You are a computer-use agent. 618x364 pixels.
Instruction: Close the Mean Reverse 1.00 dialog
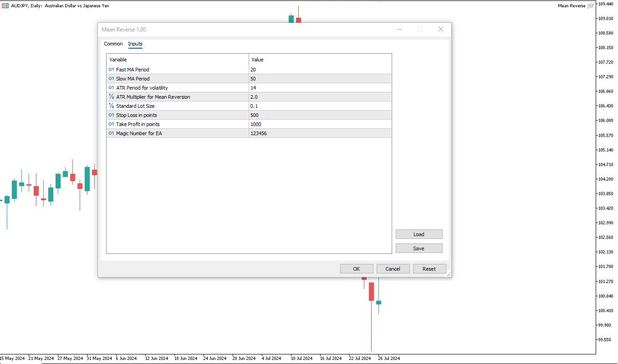point(440,29)
